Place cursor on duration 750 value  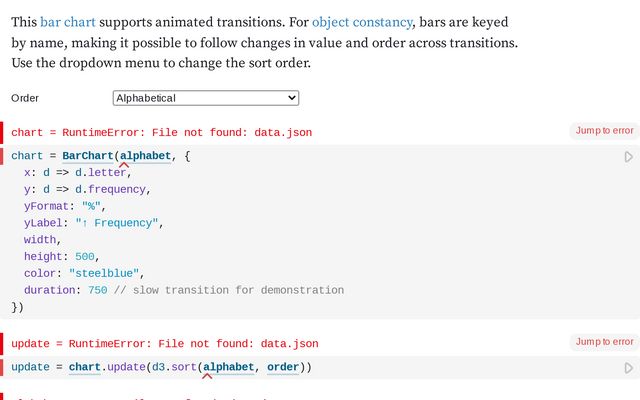pyautogui.click(x=97, y=290)
